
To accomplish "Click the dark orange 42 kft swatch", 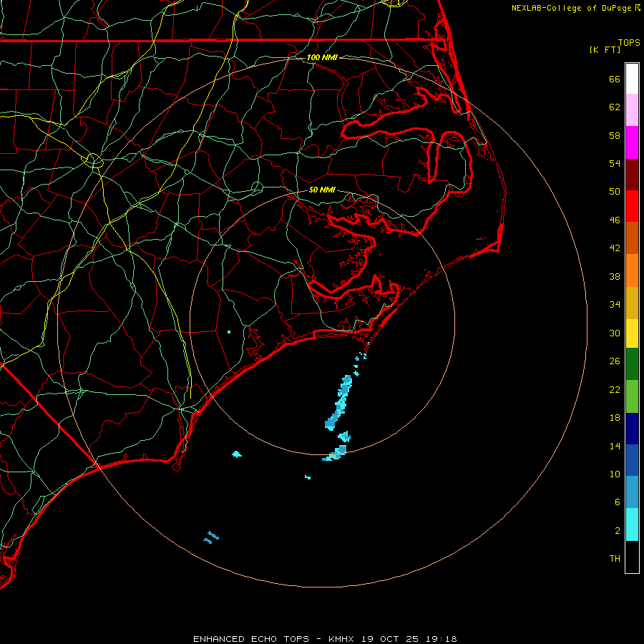I will click(x=632, y=238).
